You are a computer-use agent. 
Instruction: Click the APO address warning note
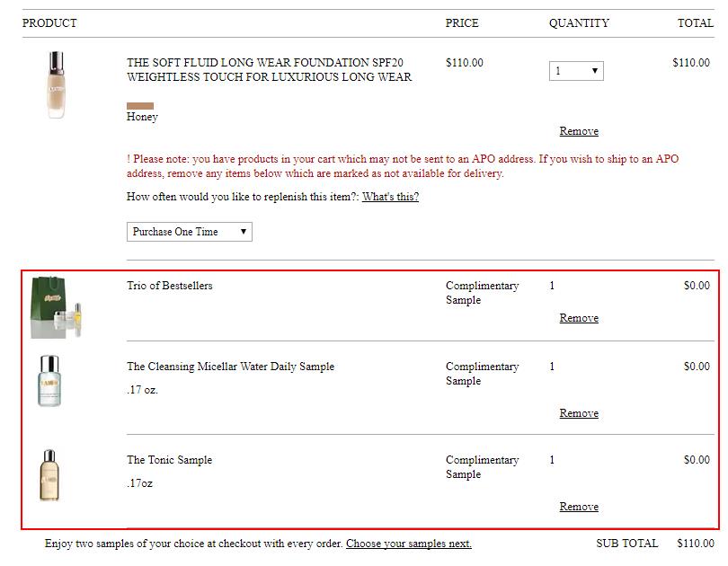point(403,166)
